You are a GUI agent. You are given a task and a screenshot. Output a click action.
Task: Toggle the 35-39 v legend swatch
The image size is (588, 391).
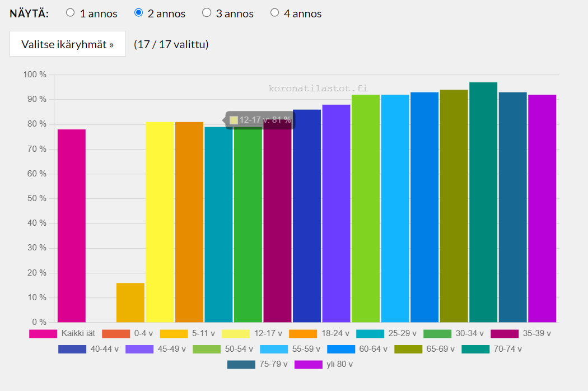(505, 334)
